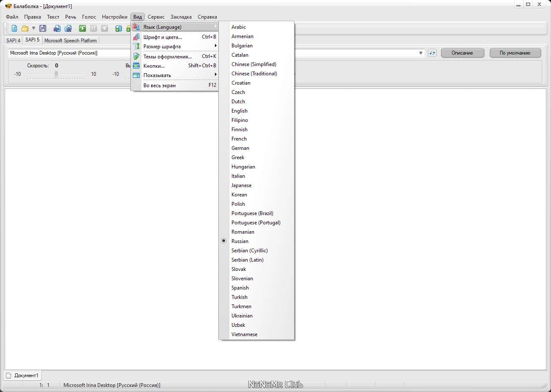
Task: Select Portuguese (Brazil) language
Action: [256, 213]
